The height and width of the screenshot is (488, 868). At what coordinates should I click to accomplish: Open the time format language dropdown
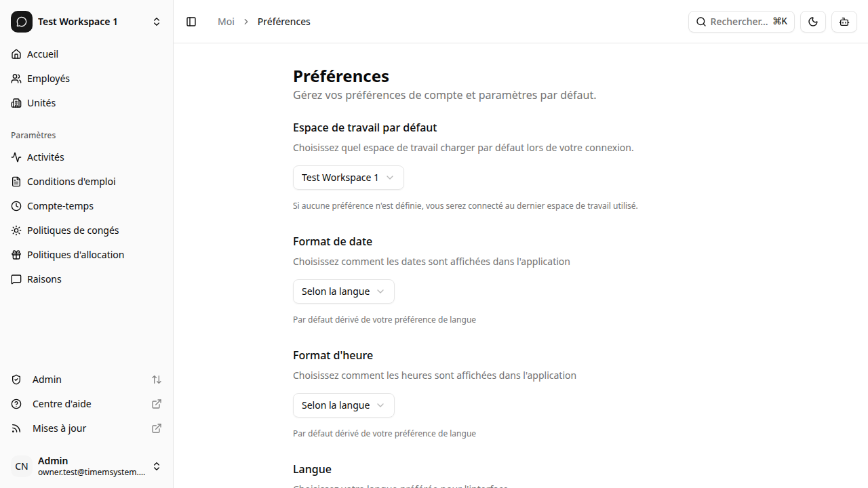point(343,405)
